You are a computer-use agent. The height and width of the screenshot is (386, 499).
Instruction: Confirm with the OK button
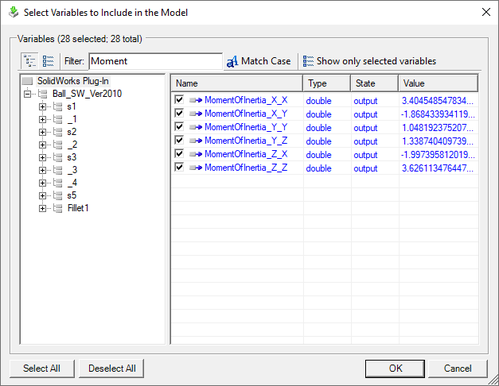tap(395, 368)
